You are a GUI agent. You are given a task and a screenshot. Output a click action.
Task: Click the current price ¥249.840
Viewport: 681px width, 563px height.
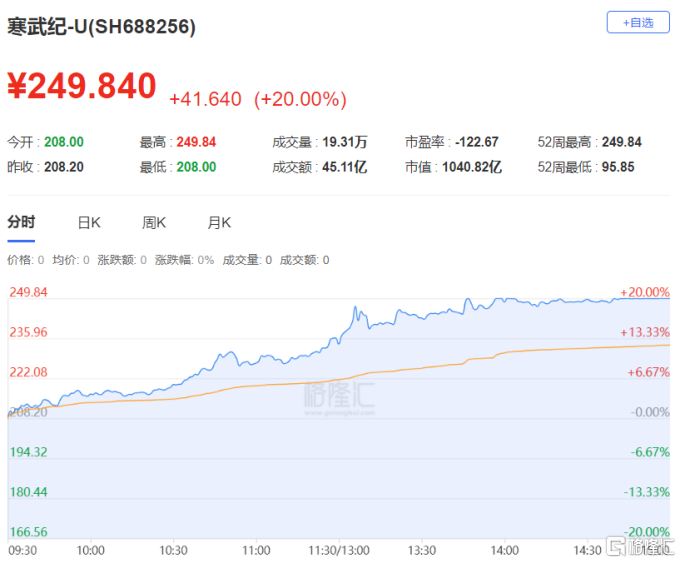pyautogui.click(x=82, y=86)
